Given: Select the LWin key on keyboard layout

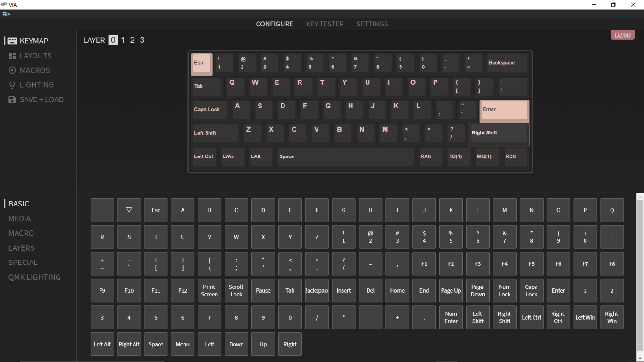Looking at the screenshot, I should pos(233,158).
